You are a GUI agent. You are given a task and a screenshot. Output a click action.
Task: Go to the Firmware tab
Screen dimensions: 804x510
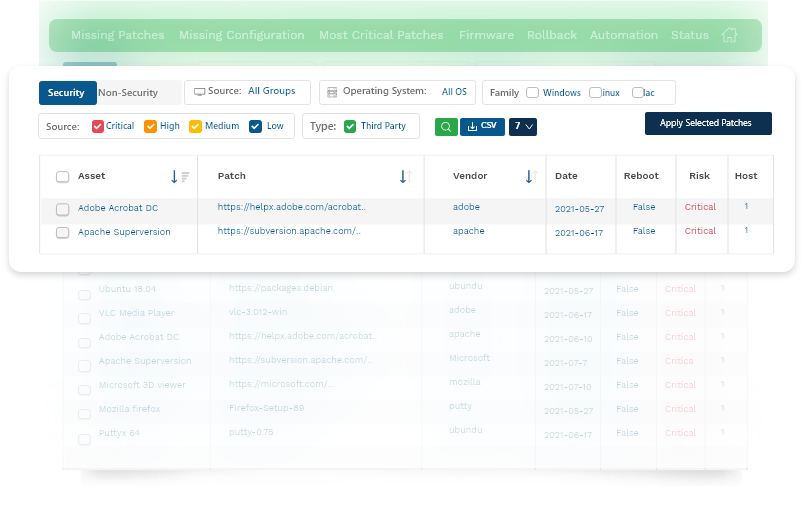pos(486,35)
